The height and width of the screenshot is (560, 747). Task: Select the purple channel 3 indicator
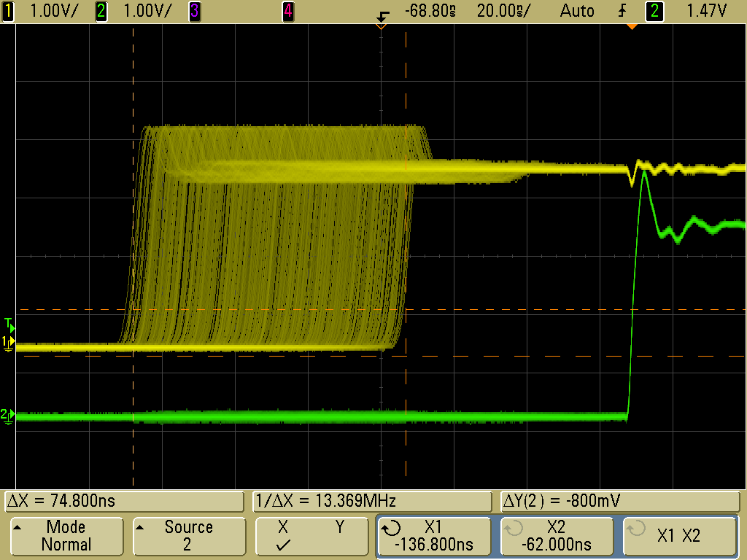194,12
